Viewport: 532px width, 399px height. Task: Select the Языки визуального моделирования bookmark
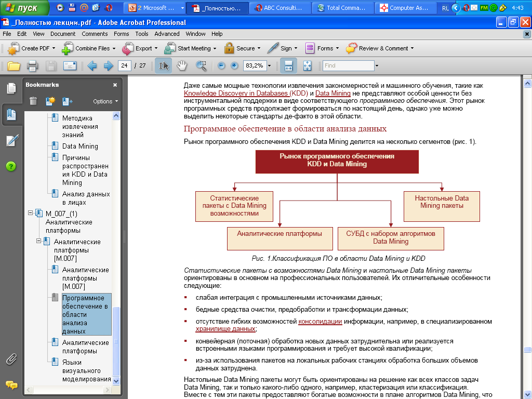pos(87,370)
